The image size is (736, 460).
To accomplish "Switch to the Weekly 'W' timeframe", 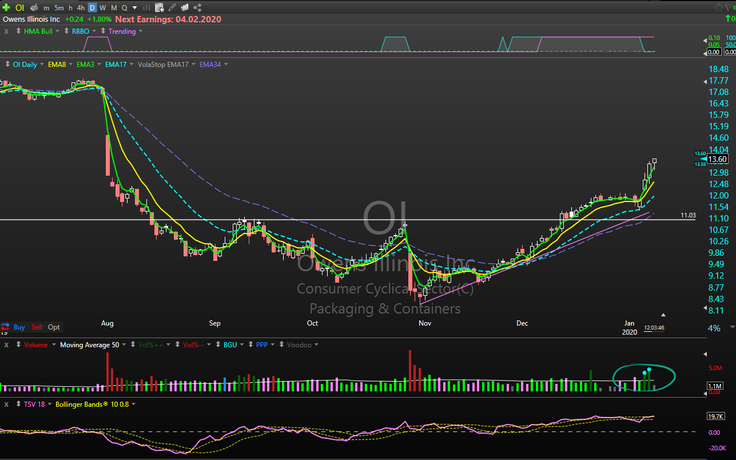I will [x=102, y=8].
